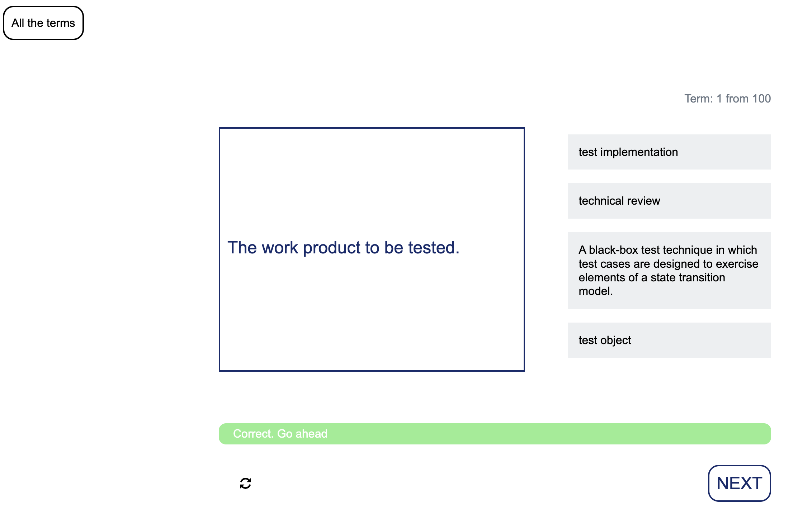Click the option labeled 'test object'
812x524 pixels.
(x=669, y=340)
